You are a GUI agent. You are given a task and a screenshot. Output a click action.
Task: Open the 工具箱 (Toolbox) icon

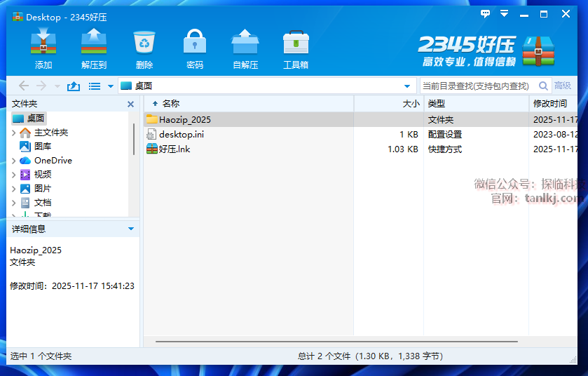pyautogui.click(x=296, y=42)
